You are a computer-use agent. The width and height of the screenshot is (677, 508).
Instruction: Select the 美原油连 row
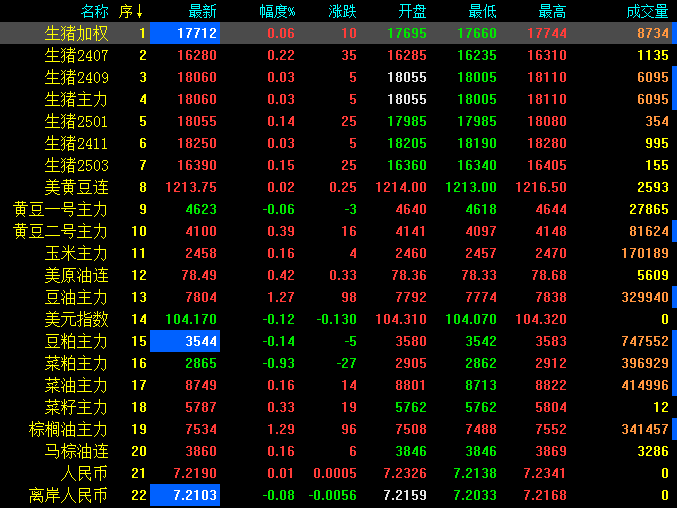click(x=76, y=275)
